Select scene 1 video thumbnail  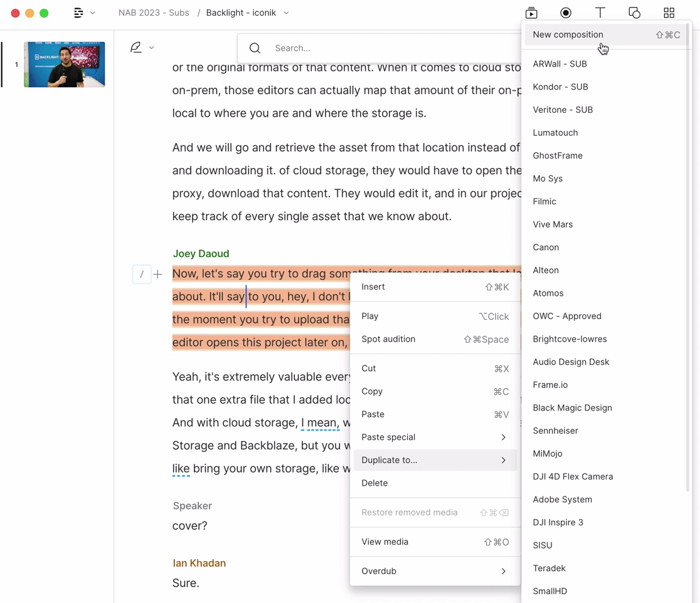[64, 65]
